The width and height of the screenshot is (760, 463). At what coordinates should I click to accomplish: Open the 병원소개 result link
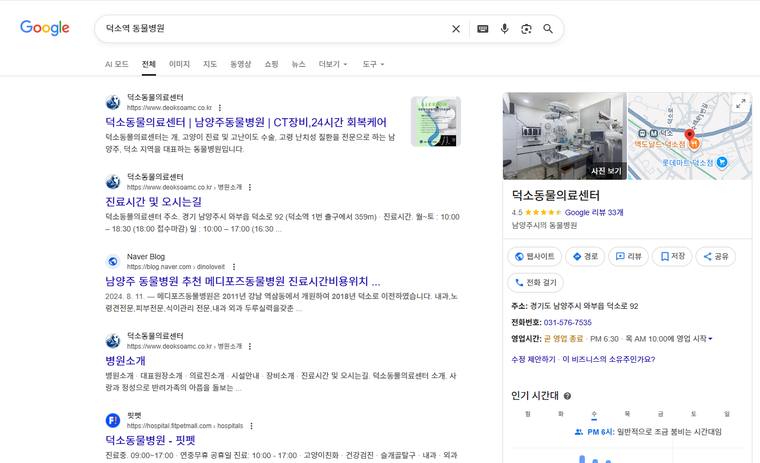125,361
